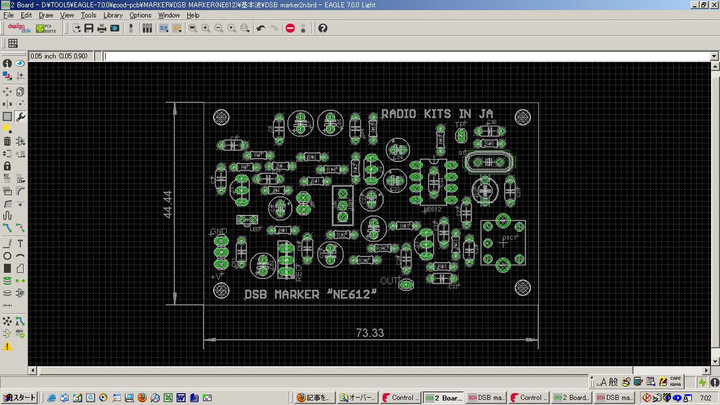Screen dimensions: 720x405
Task: Click the Save board icon
Action: point(88,28)
